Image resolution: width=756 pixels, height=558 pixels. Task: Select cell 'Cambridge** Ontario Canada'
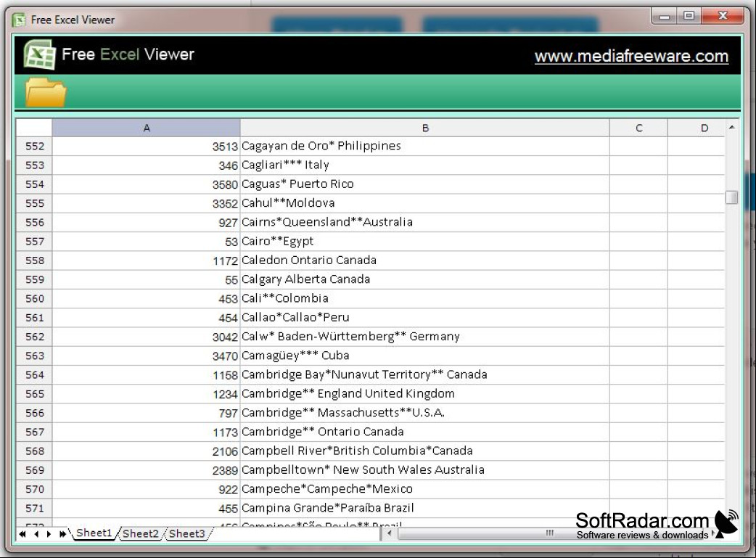tap(424, 432)
